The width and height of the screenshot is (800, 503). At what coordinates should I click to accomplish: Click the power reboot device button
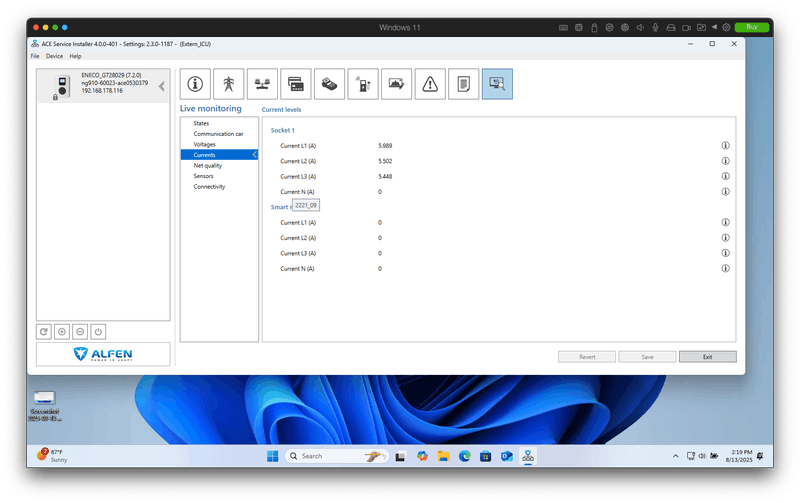(x=98, y=332)
